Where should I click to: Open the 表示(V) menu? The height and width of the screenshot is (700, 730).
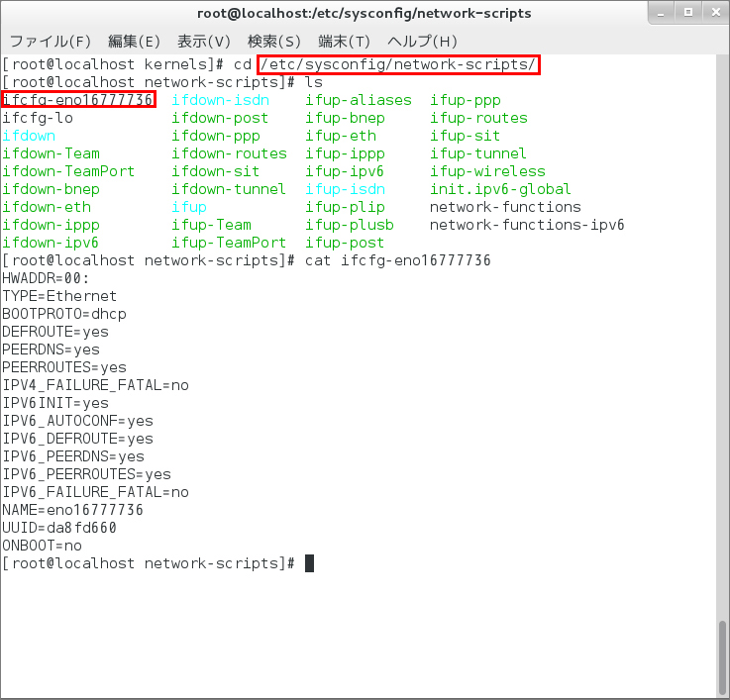(x=203, y=42)
